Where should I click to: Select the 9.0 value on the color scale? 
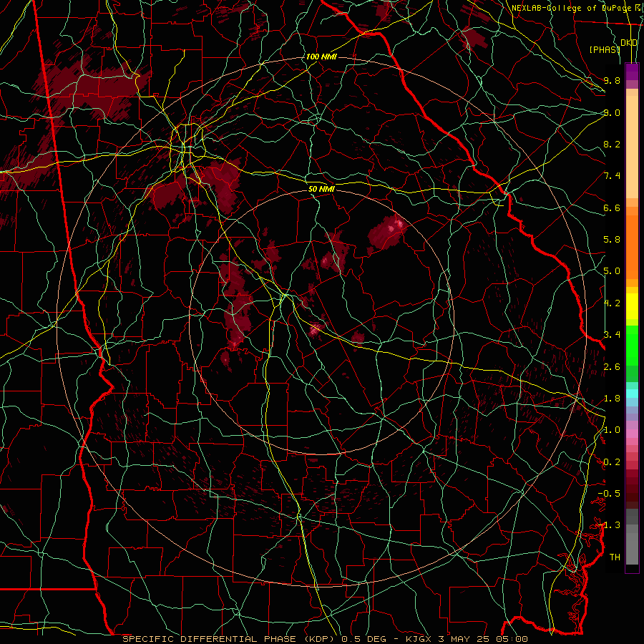[x=612, y=112]
